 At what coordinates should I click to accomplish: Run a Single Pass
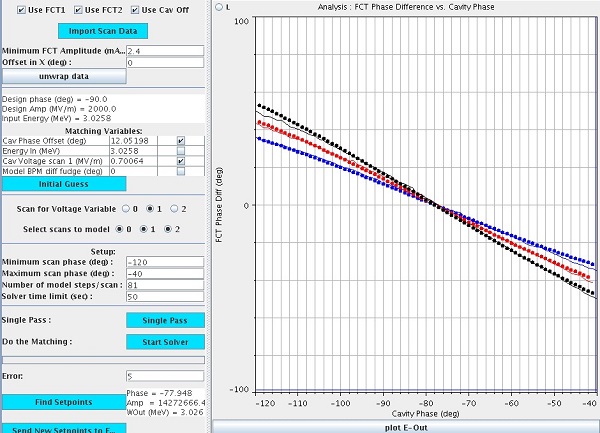pos(165,320)
